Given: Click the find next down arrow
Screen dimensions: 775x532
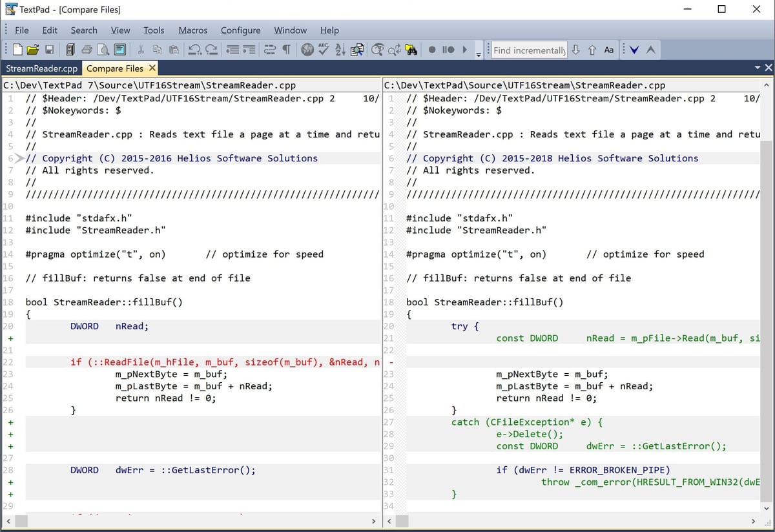Looking at the screenshot, I should pos(575,50).
